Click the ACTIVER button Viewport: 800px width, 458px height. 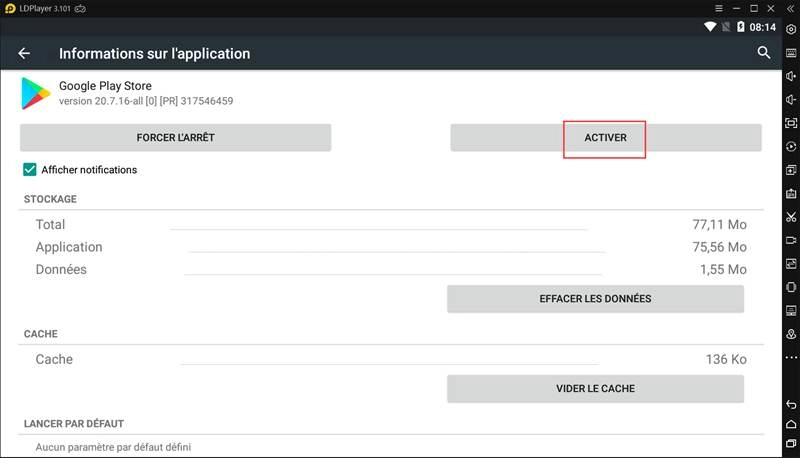(605, 138)
